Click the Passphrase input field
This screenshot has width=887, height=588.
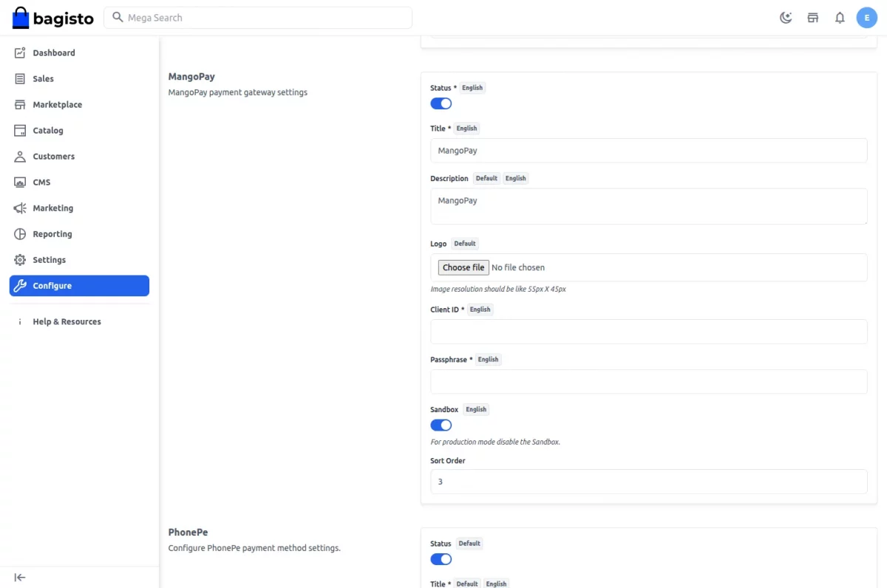[x=649, y=381]
